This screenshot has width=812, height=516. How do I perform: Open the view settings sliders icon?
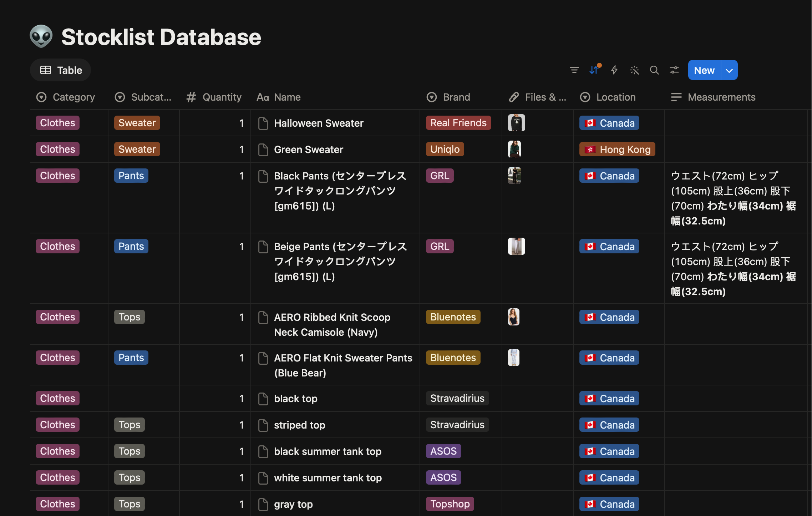pos(674,70)
